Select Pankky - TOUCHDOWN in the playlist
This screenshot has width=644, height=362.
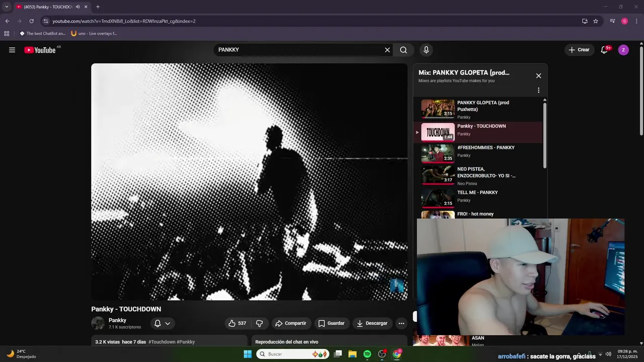(478, 132)
